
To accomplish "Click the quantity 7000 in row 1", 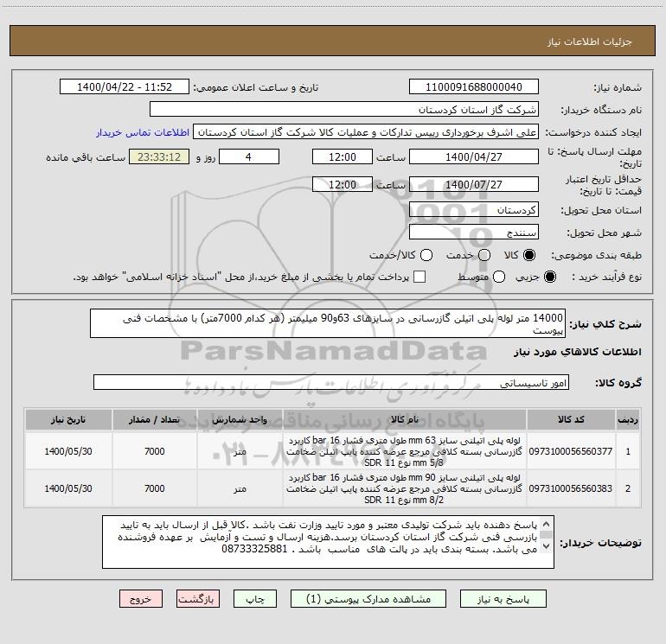I will (x=155, y=451).
